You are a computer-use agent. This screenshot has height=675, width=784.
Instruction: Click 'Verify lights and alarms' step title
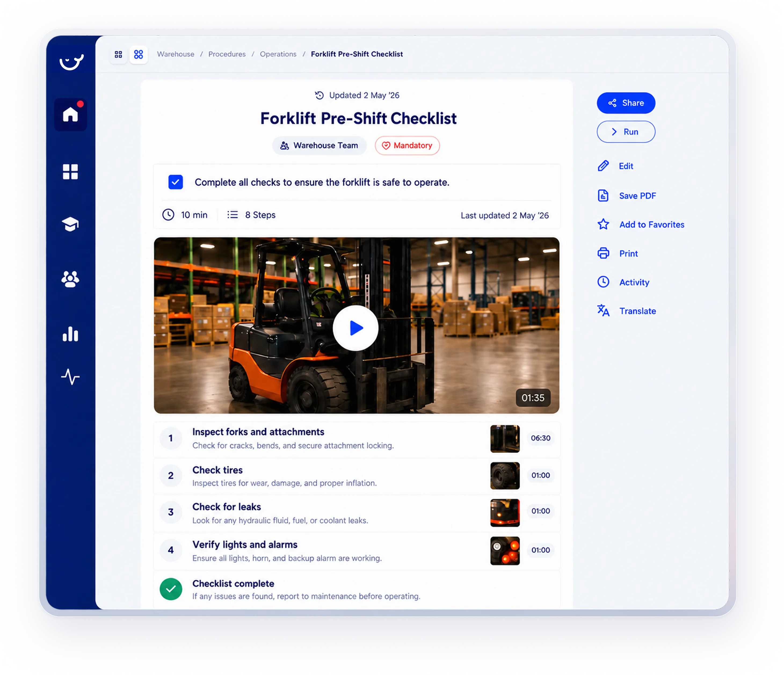(x=245, y=545)
